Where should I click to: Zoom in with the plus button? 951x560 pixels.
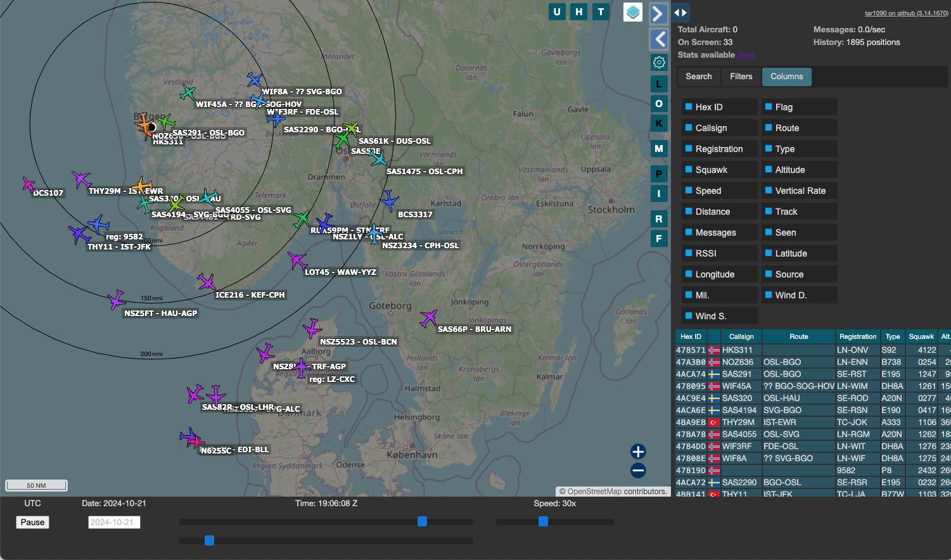tap(638, 451)
